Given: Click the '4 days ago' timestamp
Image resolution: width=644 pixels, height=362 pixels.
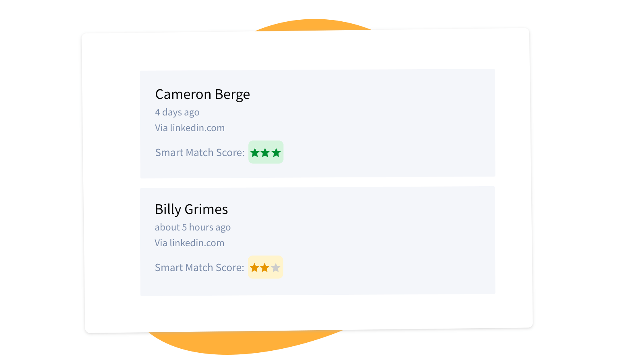Looking at the screenshot, I should [177, 112].
